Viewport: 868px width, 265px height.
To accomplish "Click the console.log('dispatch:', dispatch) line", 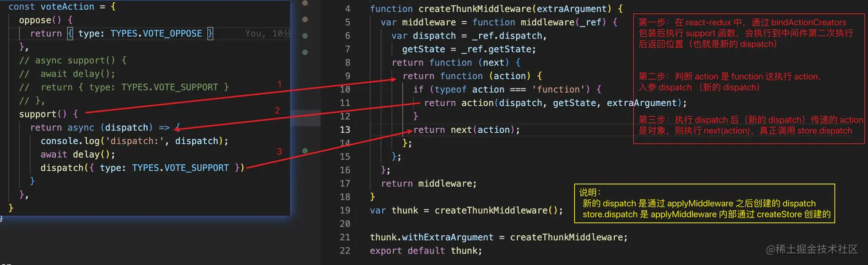I will [x=134, y=141].
